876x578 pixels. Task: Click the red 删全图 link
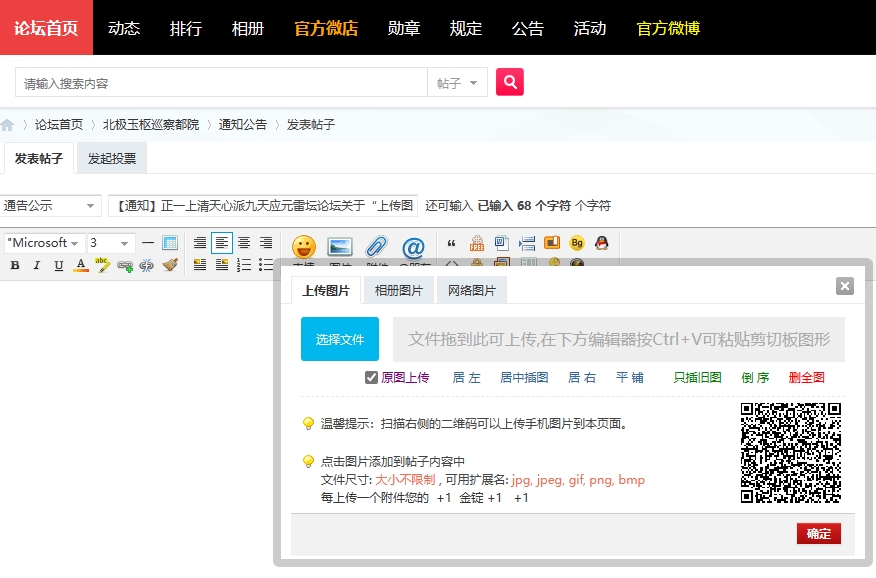(807, 378)
